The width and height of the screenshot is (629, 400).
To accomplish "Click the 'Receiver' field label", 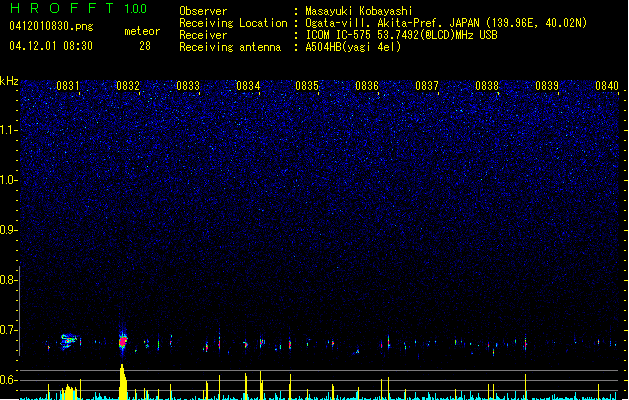I will 203,35.
